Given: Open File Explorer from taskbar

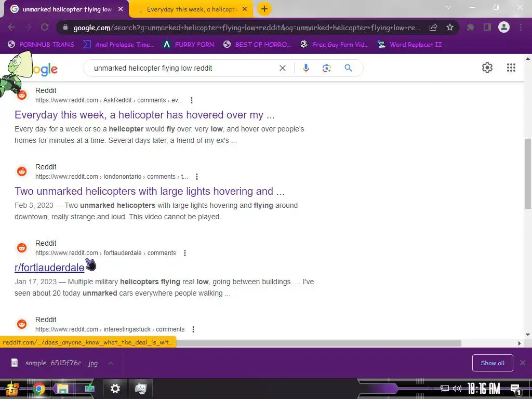Looking at the screenshot, I should (63, 389).
